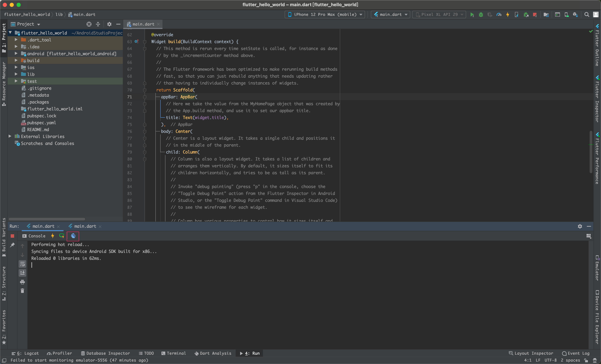Click the editor vertical scrollbar thumb
The image size is (601, 364).
(x=591, y=152)
